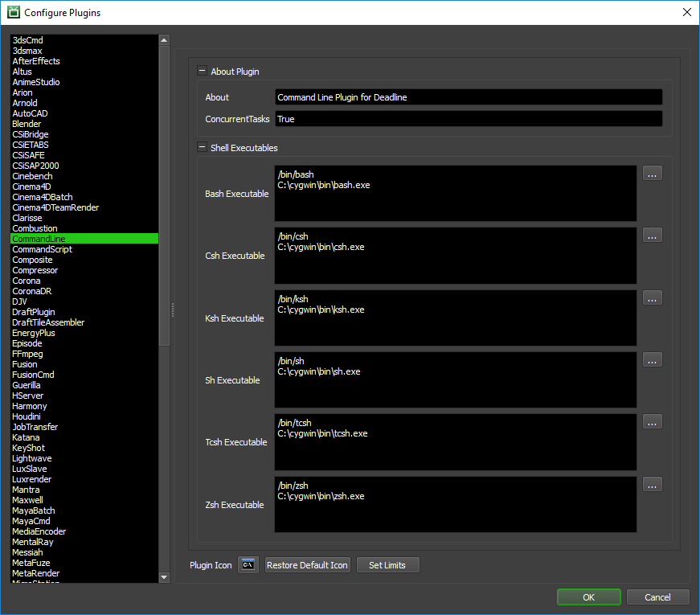Collapse the About Plugin section
The image size is (700, 615).
(203, 71)
